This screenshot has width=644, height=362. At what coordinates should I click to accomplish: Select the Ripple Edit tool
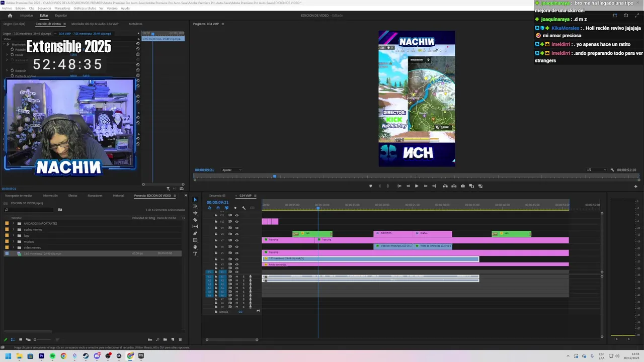(195, 213)
